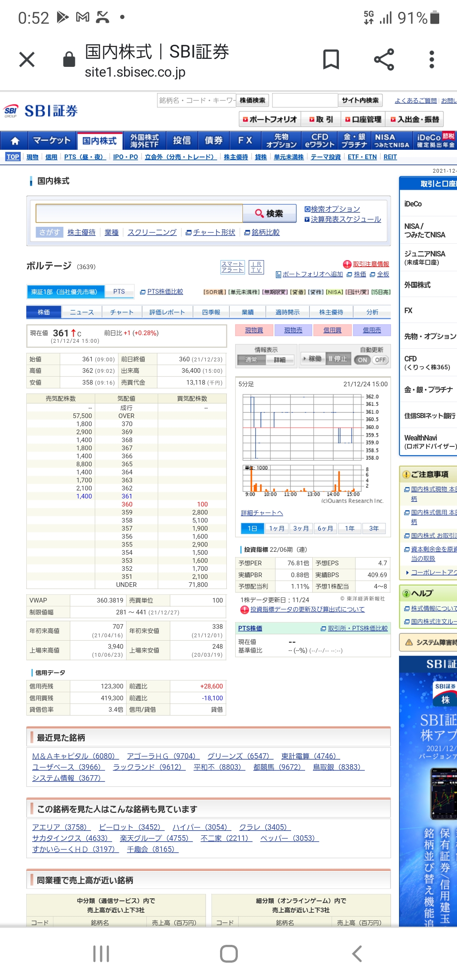Click the ポートフォリオ button

(270, 119)
